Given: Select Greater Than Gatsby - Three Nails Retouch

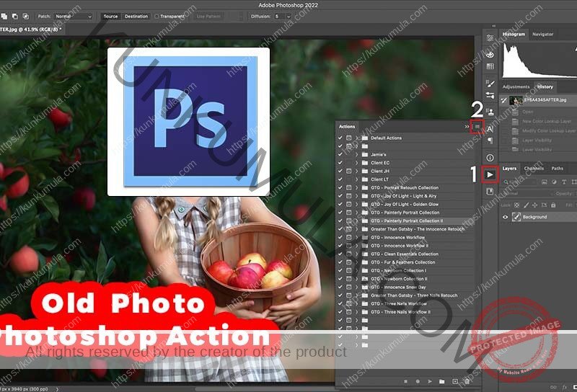Looking at the screenshot, I should coord(414,295).
